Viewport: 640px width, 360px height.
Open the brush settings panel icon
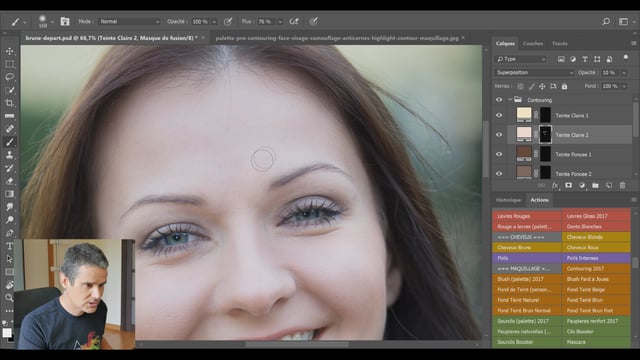[x=65, y=22]
